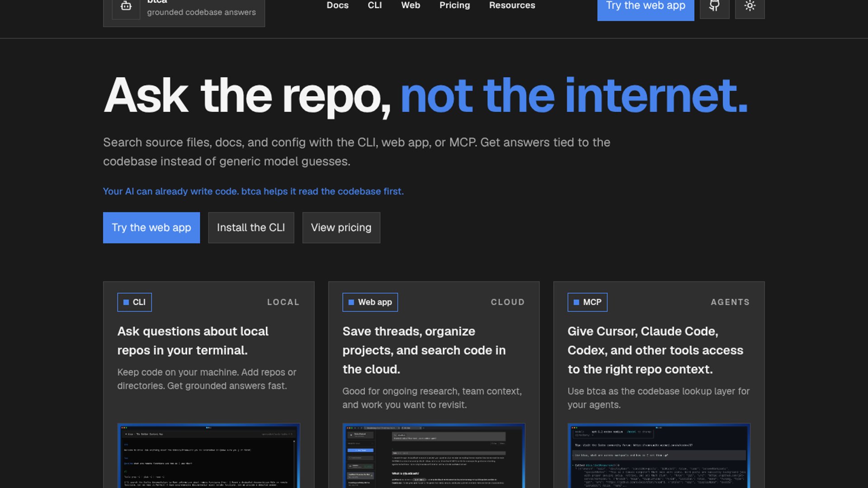This screenshot has width=868, height=488.
Task: Click the blue tagline about reading the codebase
Action: click(253, 192)
